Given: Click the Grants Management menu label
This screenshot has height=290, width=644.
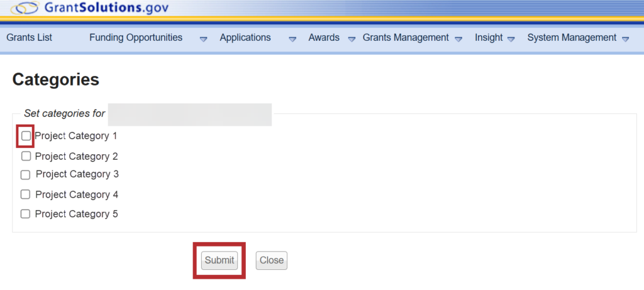Looking at the screenshot, I should point(406,38).
